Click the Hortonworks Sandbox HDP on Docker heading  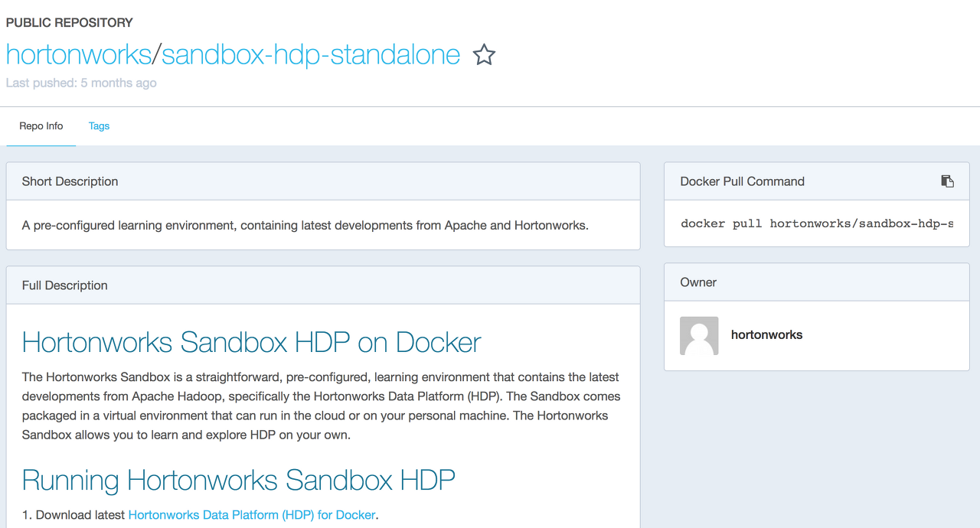point(251,342)
